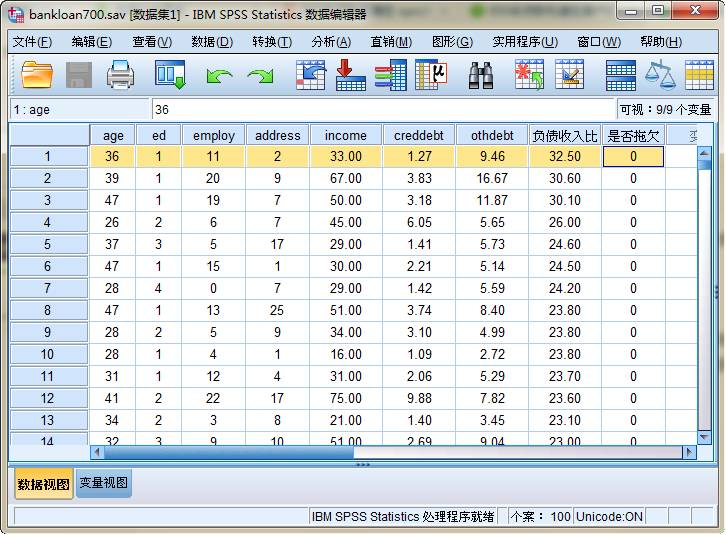The image size is (726, 535).
Task: Click the creddebt cell 6.05
Action: (419, 222)
